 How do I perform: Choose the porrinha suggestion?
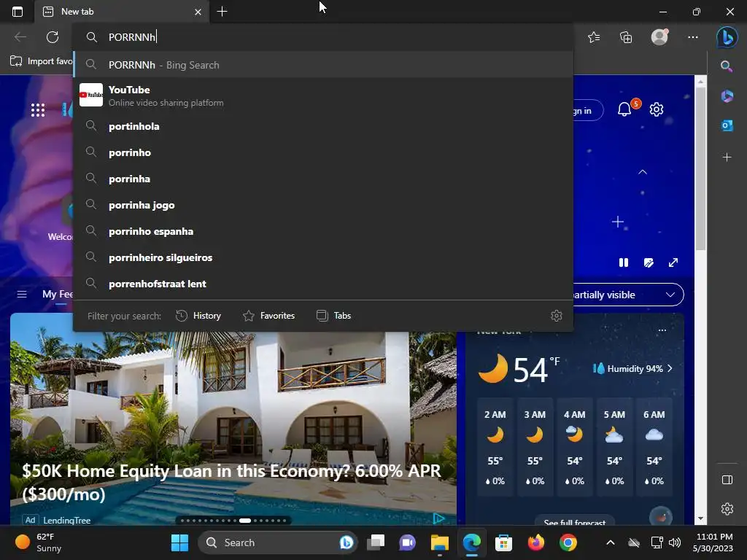[323, 179]
